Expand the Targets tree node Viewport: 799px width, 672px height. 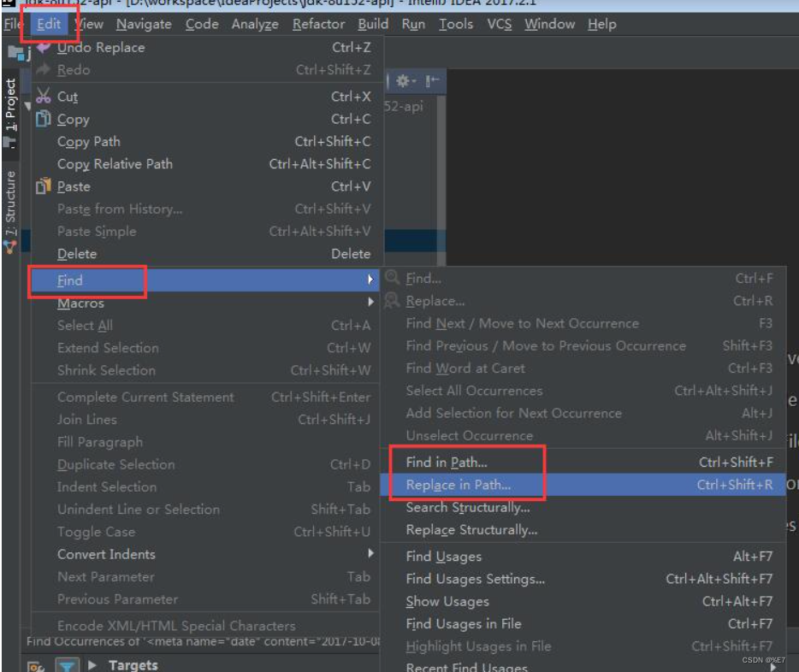tap(92, 665)
